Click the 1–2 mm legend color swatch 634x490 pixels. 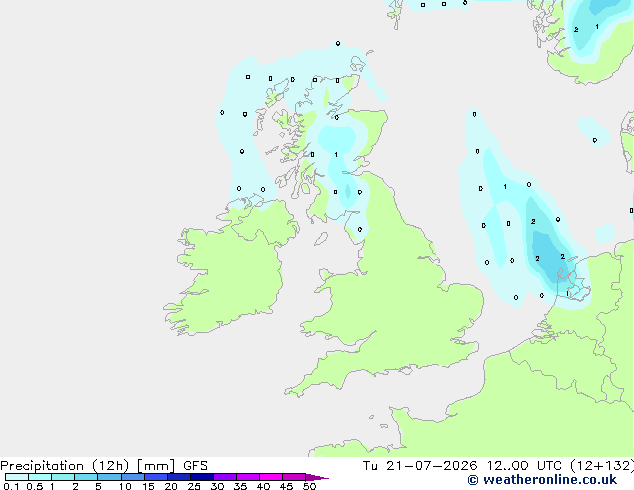[x=63, y=477]
